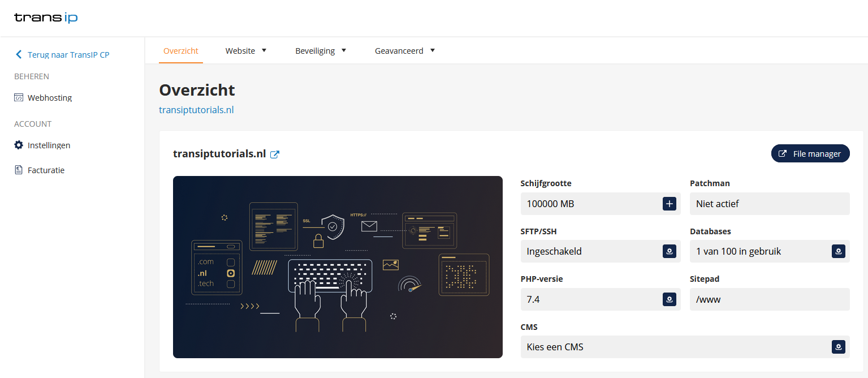Go back via Terug naar TransIP CP link
868x378 pixels.
68,55
